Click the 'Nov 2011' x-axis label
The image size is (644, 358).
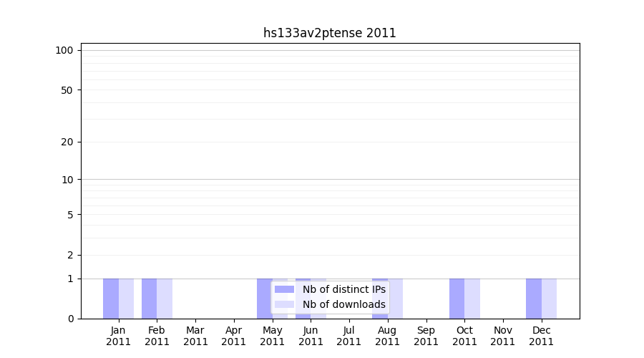coord(503,336)
